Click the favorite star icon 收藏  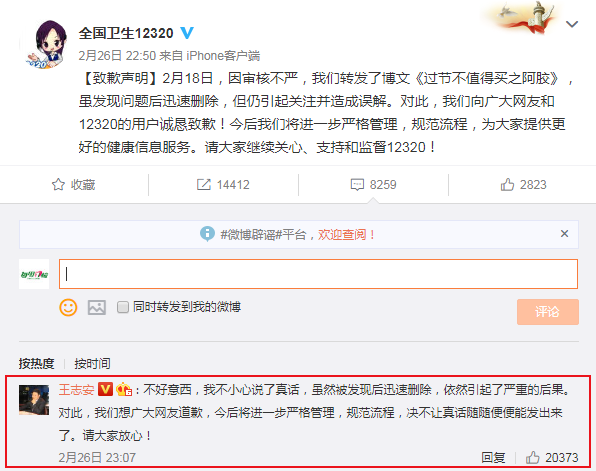point(58,185)
